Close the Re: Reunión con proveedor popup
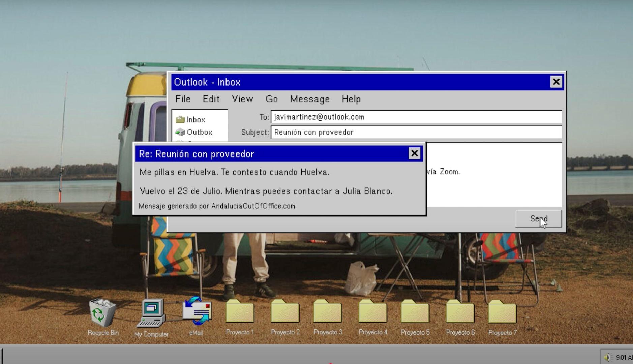Viewport: 633px width, 364px height. pyautogui.click(x=414, y=153)
